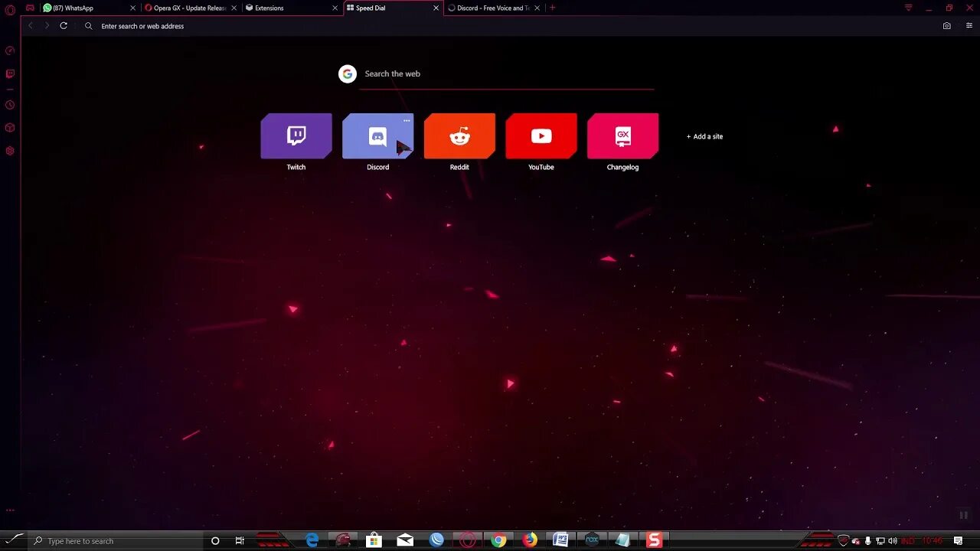Click Add a site button
This screenshot has width=980, height=551.
point(704,136)
